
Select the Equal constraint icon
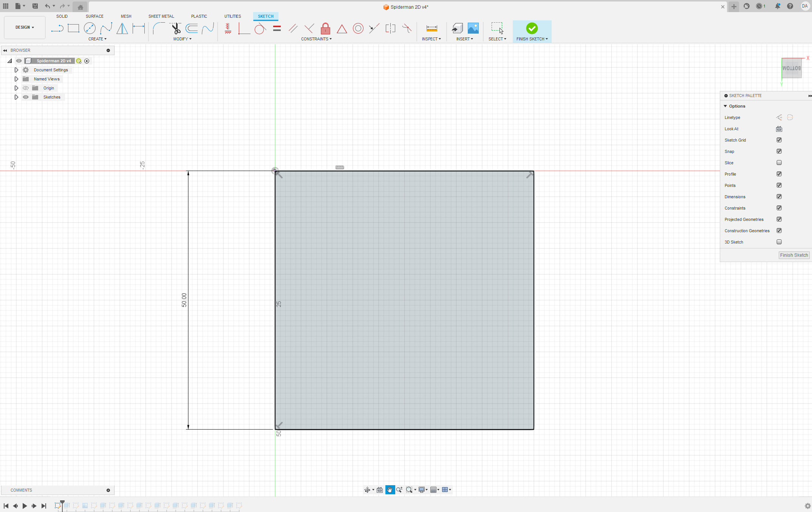pyautogui.click(x=277, y=28)
